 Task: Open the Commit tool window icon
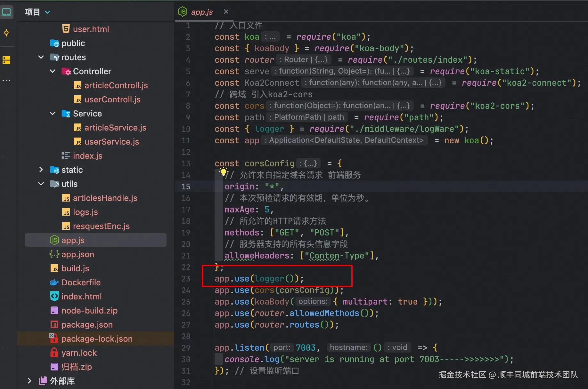click(x=6, y=33)
